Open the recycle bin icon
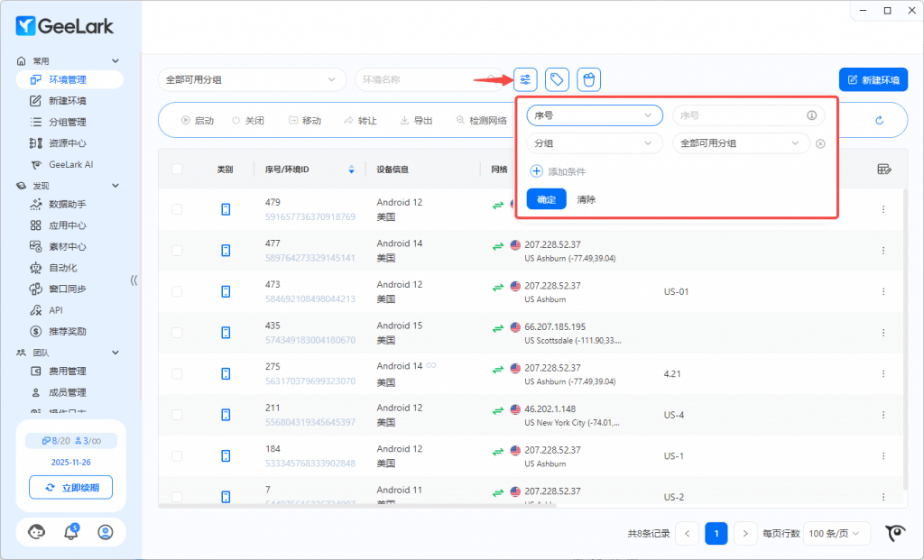Screen dimensions: 924x560 tap(588, 79)
